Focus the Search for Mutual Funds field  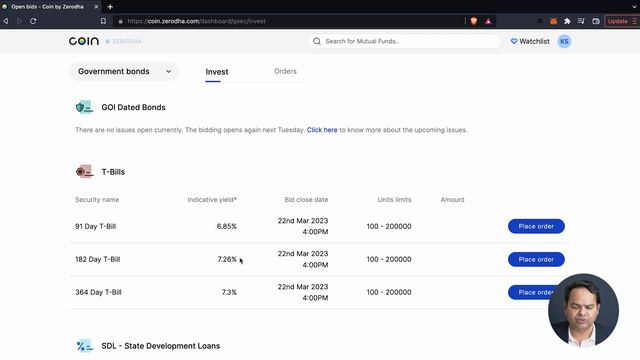[x=404, y=41]
